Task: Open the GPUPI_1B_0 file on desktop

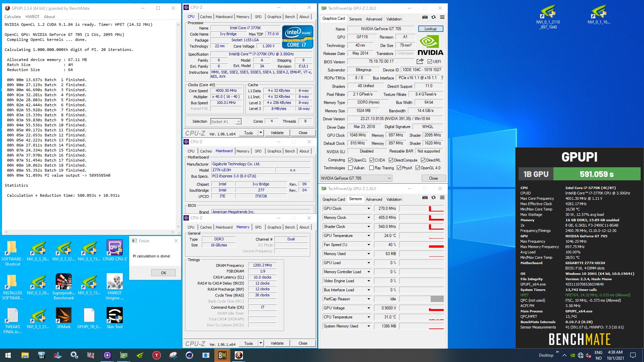Action: 89,318
